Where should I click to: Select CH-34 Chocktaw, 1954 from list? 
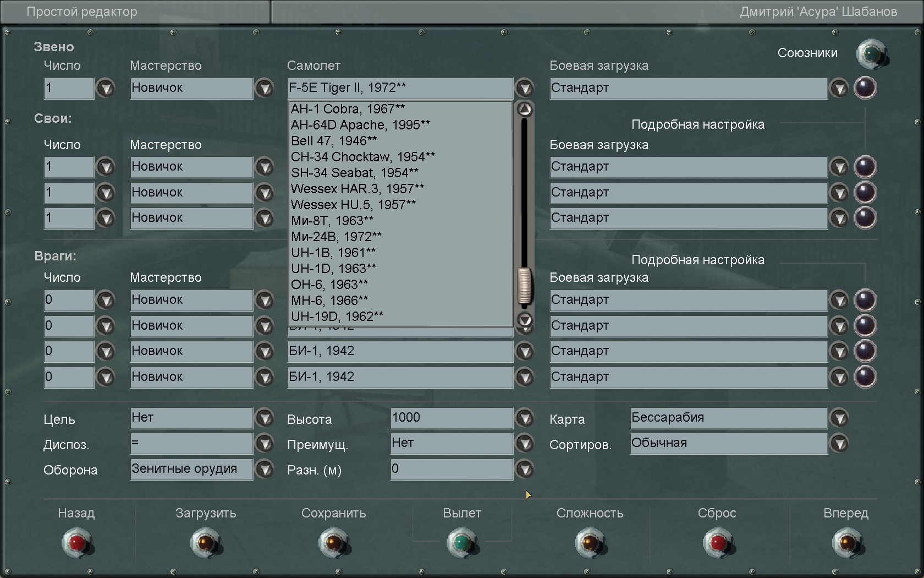tap(400, 157)
